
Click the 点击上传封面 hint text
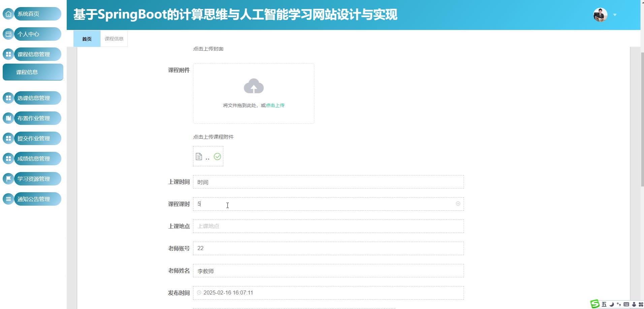pyautogui.click(x=208, y=49)
